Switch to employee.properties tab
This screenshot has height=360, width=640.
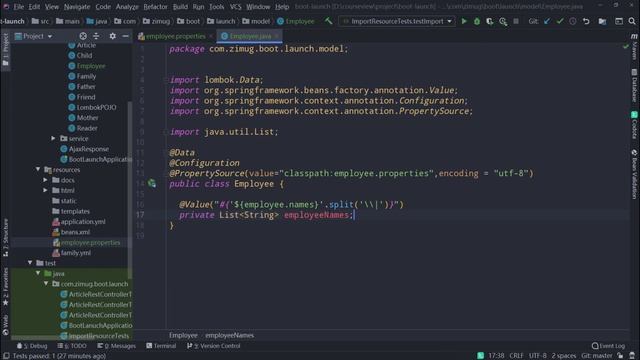[176, 36]
